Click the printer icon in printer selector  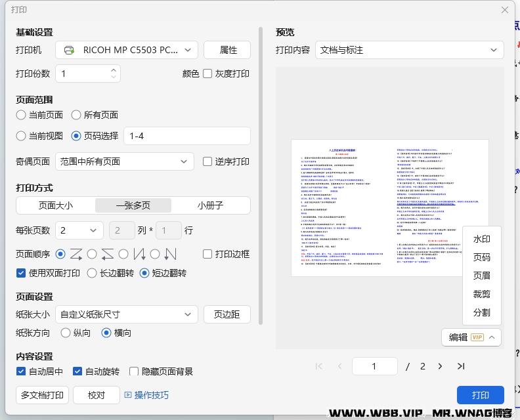pos(69,50)
